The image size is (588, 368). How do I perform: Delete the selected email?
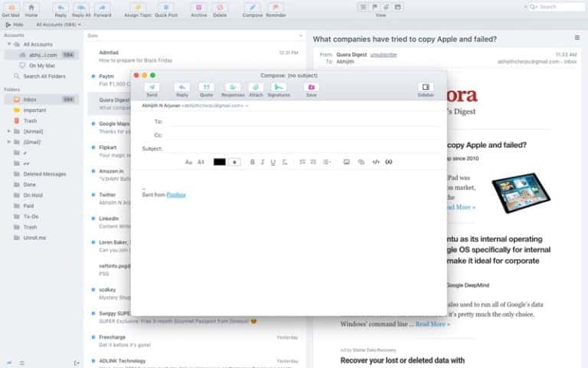[x=220, y=8]
